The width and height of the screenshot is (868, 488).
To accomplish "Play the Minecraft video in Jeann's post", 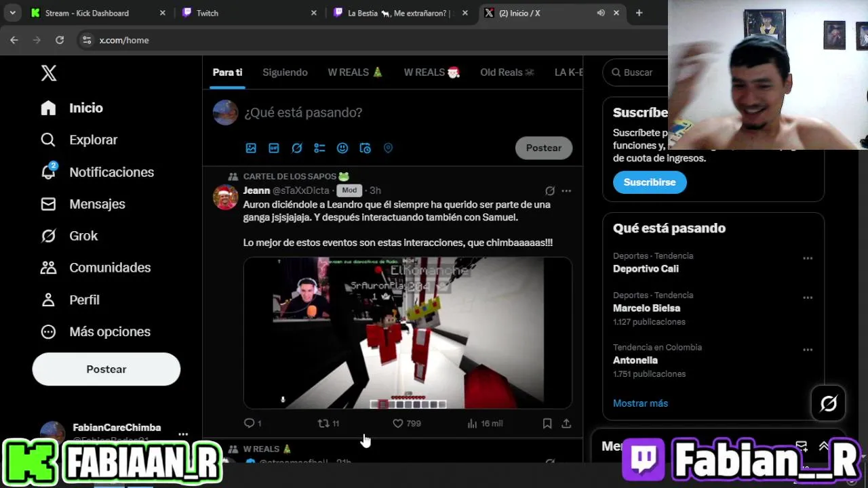I will click(x=408, y=333).
